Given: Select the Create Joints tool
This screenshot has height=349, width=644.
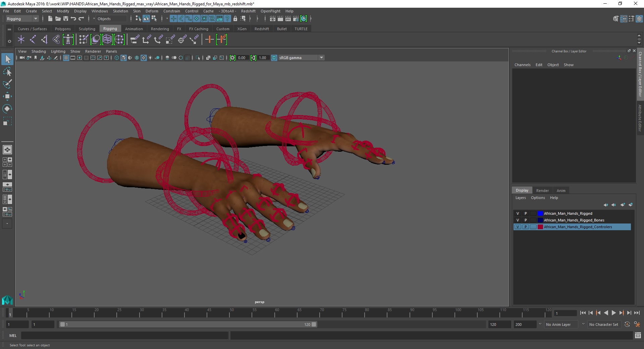Looking at the screenshot, I should (x=33, y=40).
